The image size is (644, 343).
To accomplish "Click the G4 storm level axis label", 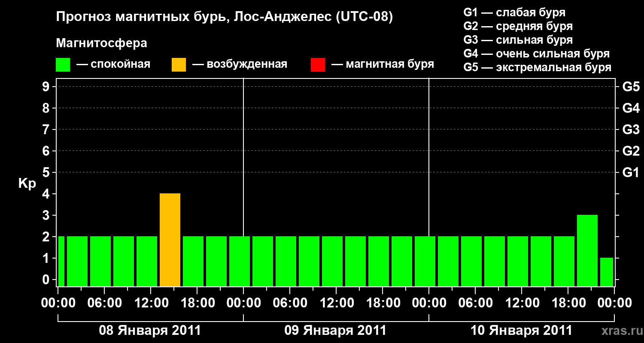I will [x=631, y=108].
